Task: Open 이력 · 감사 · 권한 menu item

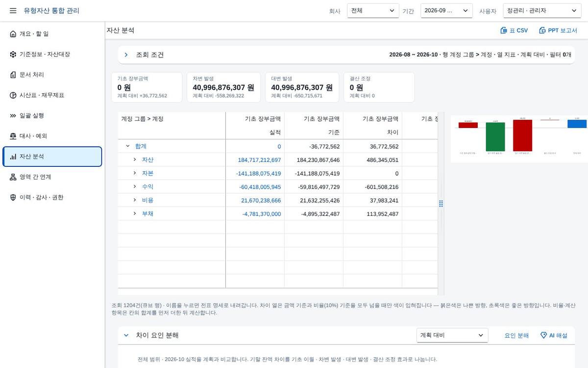Action: (x=52, y=197)
